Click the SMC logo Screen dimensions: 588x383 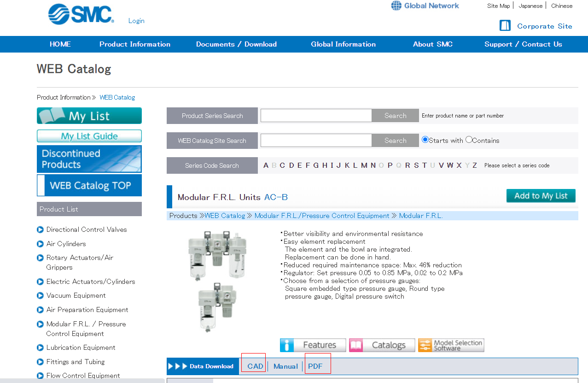tap(81, 14)
